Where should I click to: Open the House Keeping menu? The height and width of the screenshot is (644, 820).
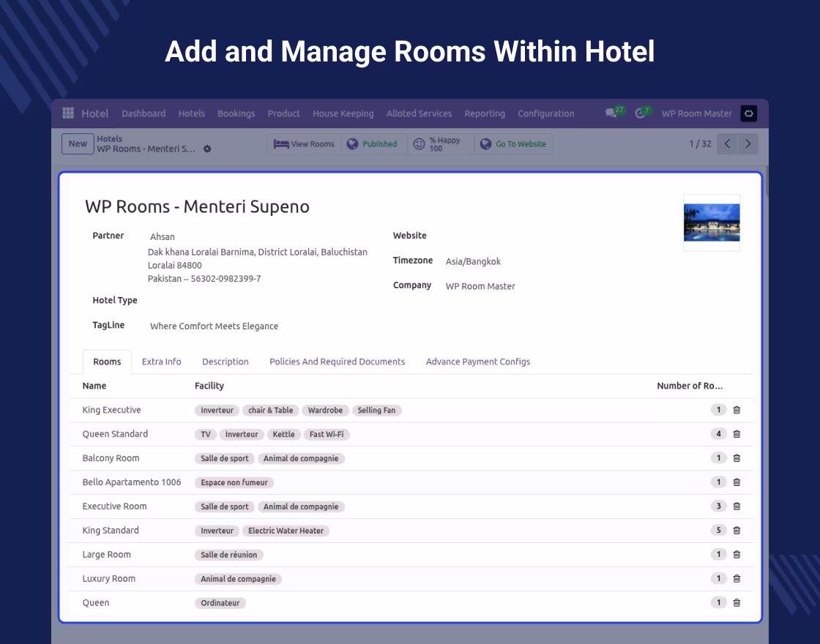click(x=343, y=113)
